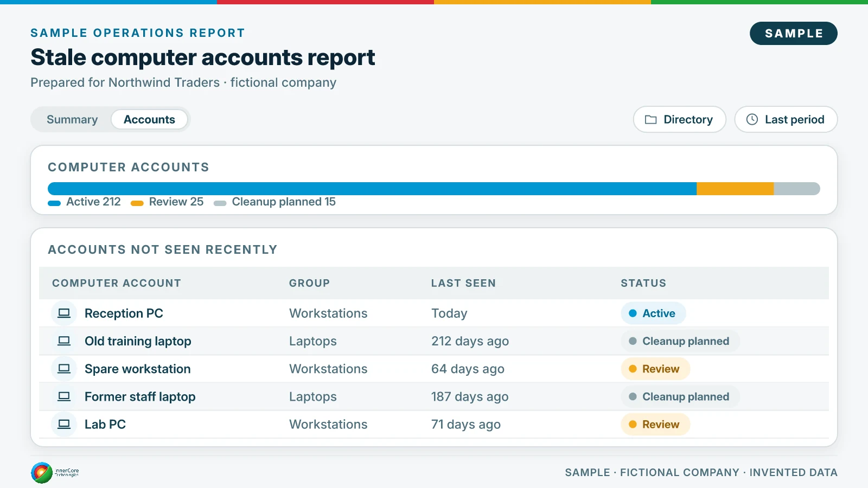This screenshot has height=488, width=868.
Task: Click the blue Active segment of the bar
Action: tap(372, 189)
